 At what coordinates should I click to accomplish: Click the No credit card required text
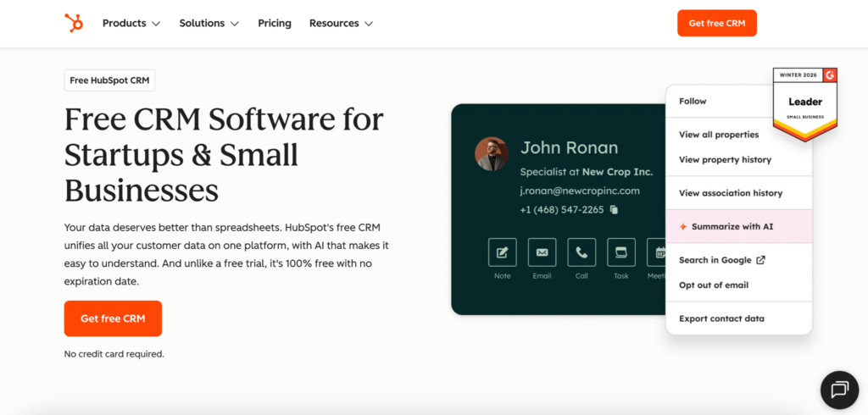[114, 353]
